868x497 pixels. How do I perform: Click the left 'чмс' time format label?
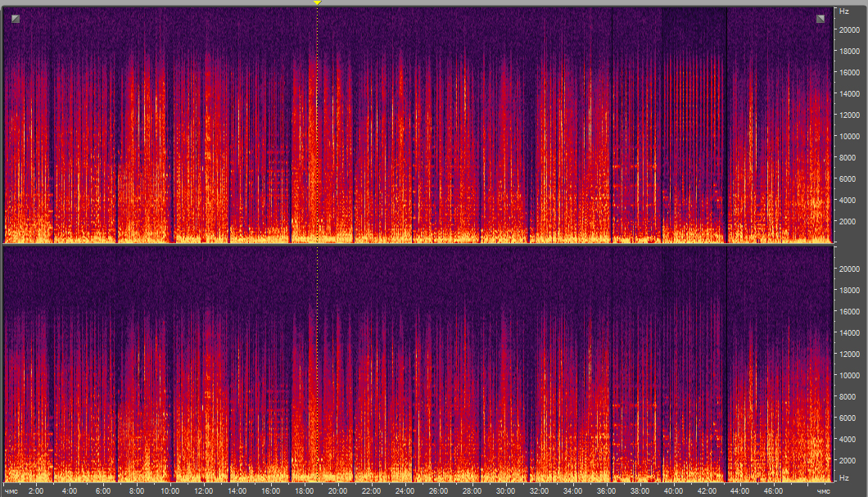pyautogui.click(x=11, y=491)
